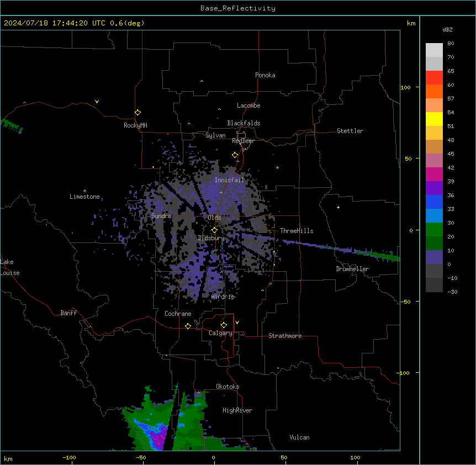The image size is (476, 465).
Task: Click the Olds town label
Action: [214, 218]
